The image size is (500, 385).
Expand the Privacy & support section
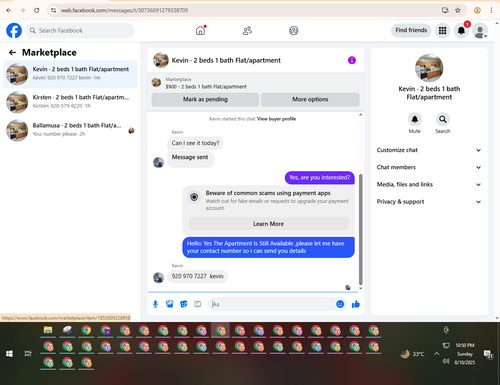429,202
